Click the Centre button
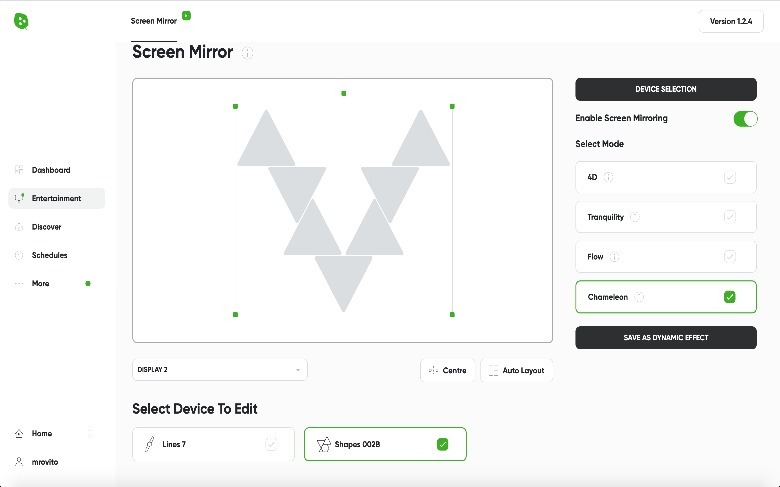The image size is (780, 487). tap(447, 370)
